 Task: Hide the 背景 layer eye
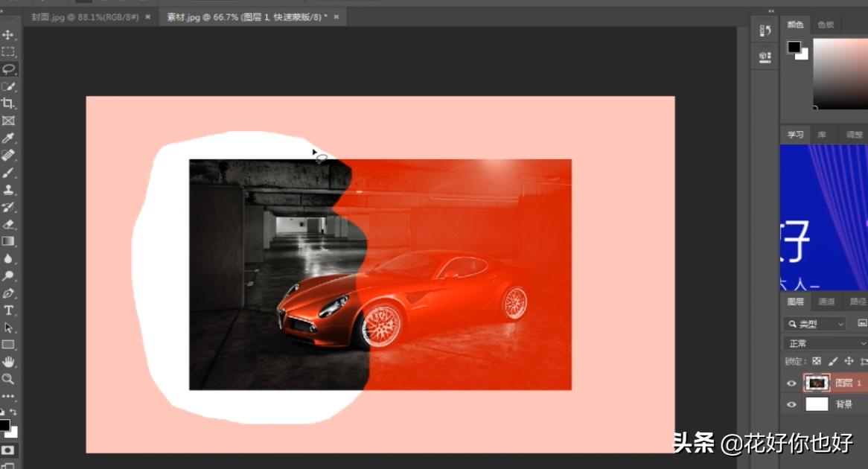791,405
